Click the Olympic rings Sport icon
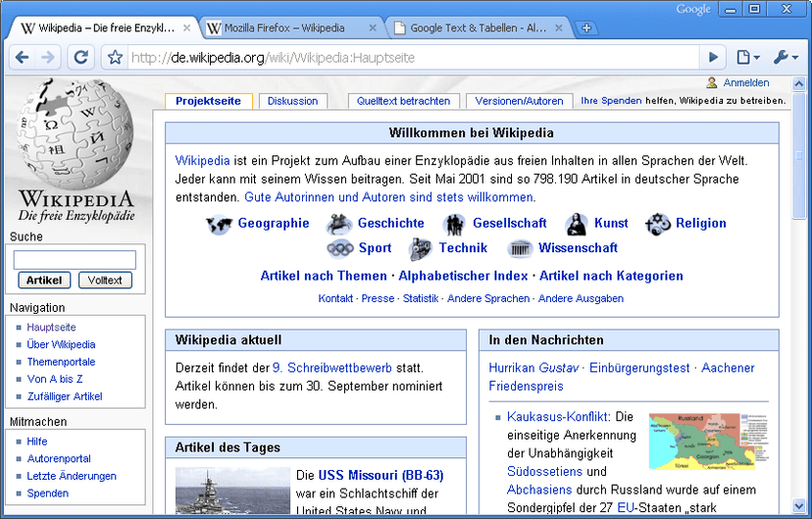Image resolution: width=812 pixels, height=519 pixels. coord(339,249)
